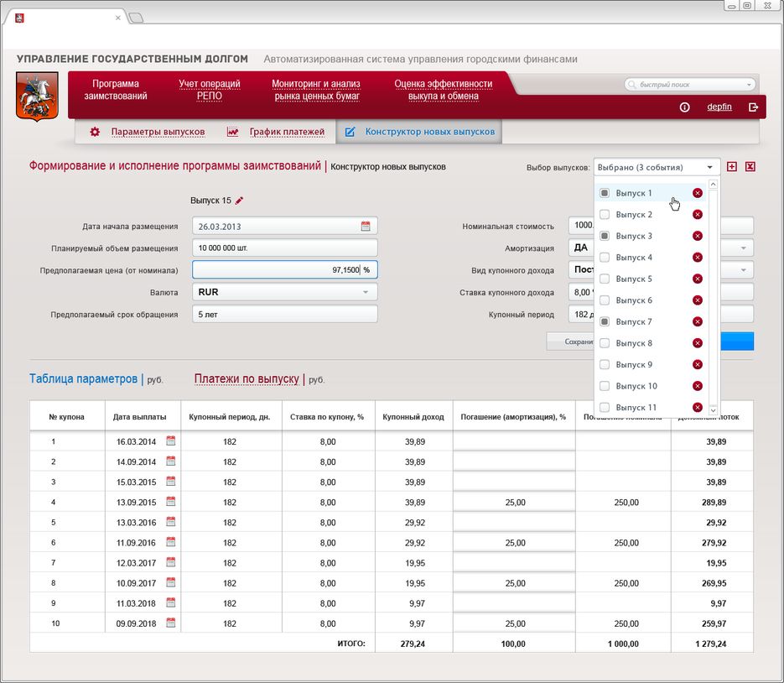784x683 pixels.
Task: Uncheck the Выпуск 3 checkbox
Action: 605,236
